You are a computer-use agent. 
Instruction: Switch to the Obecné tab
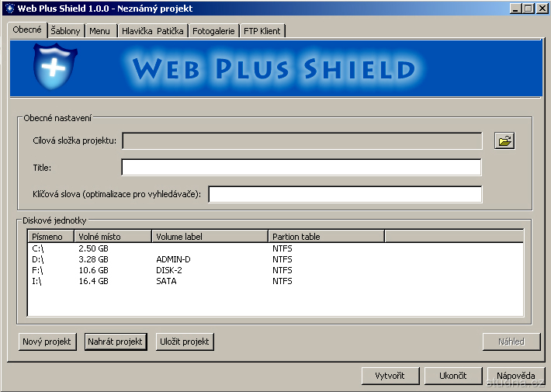click(x=27, y=29)
